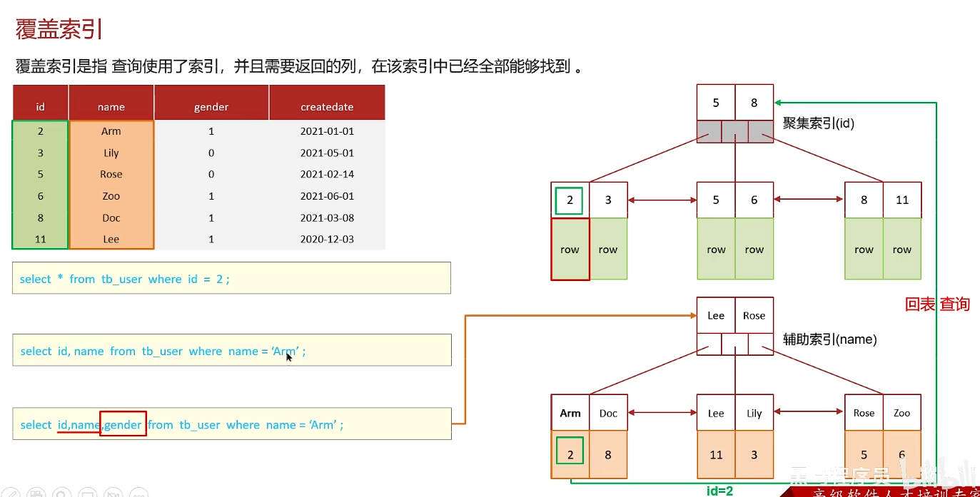Click the 辅助索引(name) label
Screen dimensions: 980x497
coord(829,339)
